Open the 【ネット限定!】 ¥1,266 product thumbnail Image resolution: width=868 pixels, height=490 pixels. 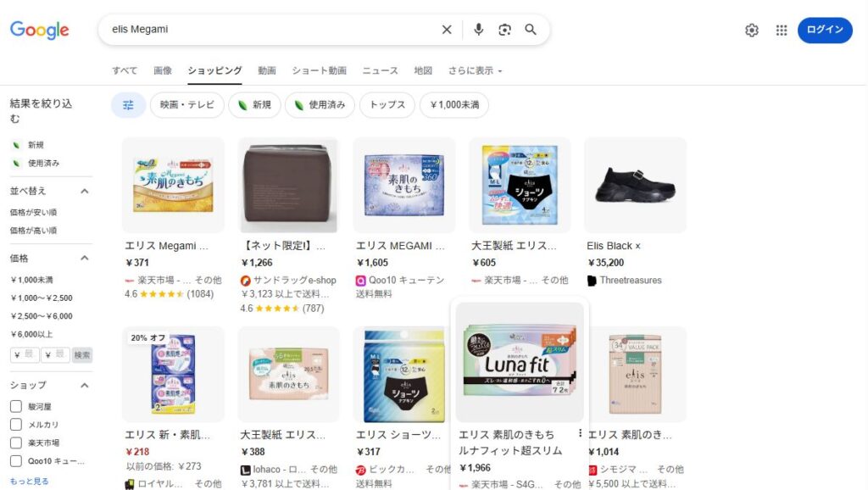point(288,185)
